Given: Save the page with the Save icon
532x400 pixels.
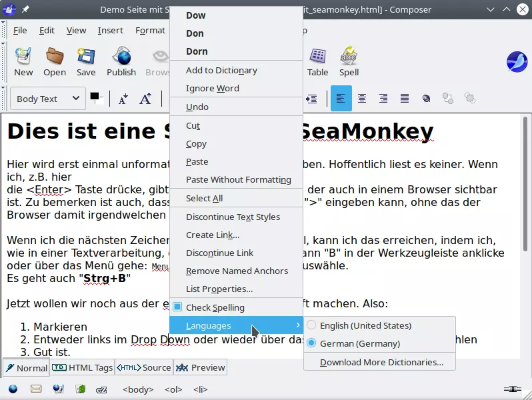Looking at the screenshot, I should (86, 62).
